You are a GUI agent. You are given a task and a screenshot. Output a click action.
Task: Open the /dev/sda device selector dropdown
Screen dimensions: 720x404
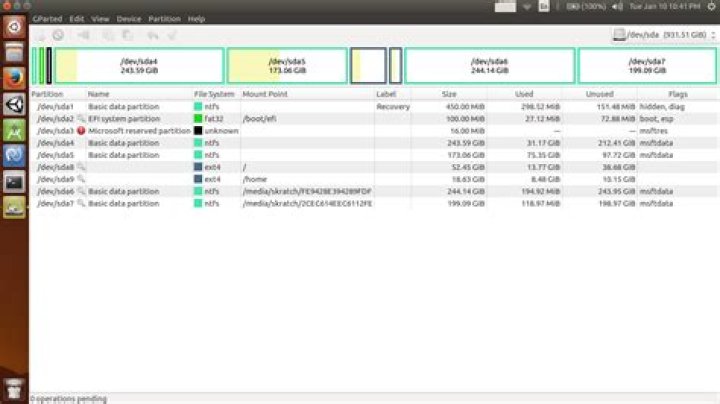coord(664,35)
